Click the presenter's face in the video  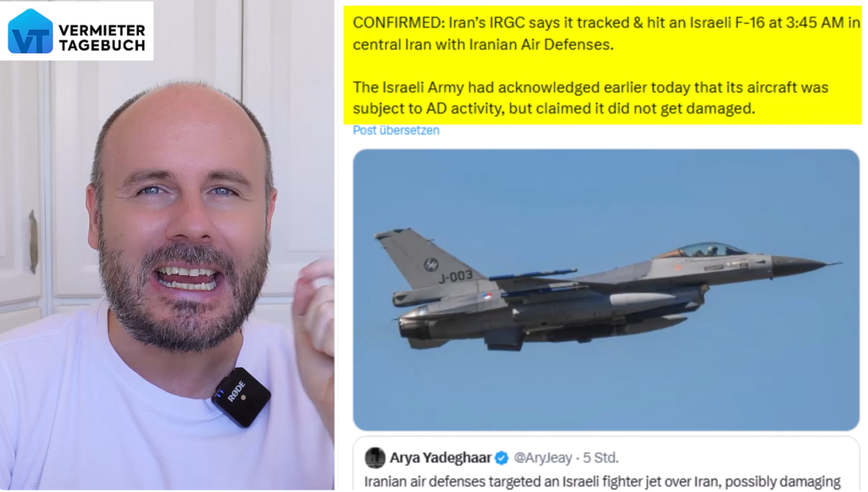click(x=183, y=221)
